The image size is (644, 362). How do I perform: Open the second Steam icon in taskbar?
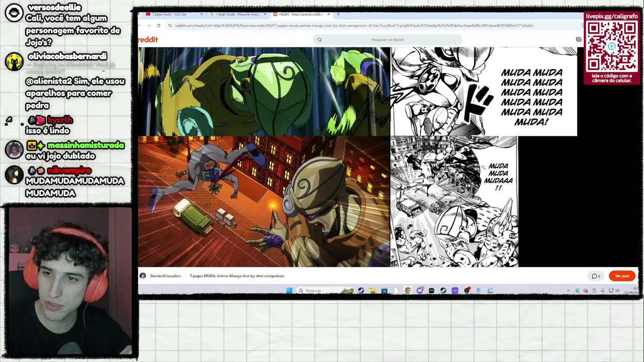[443, 291]
